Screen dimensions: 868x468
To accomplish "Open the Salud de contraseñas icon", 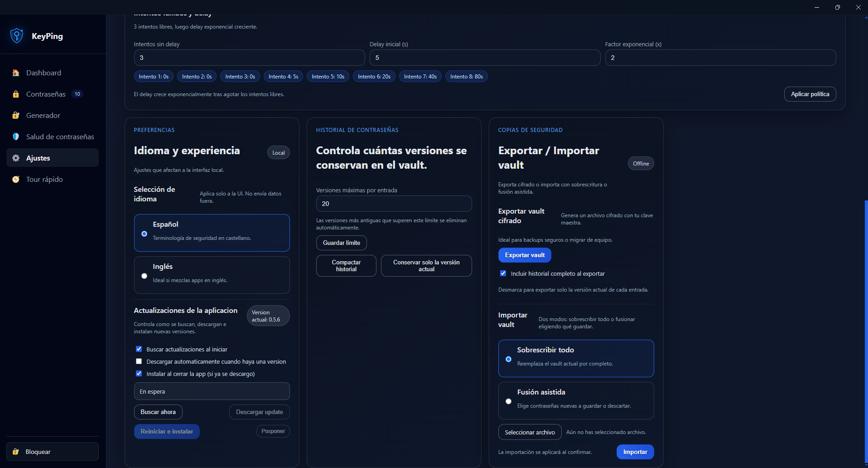I will pos(16,136).
